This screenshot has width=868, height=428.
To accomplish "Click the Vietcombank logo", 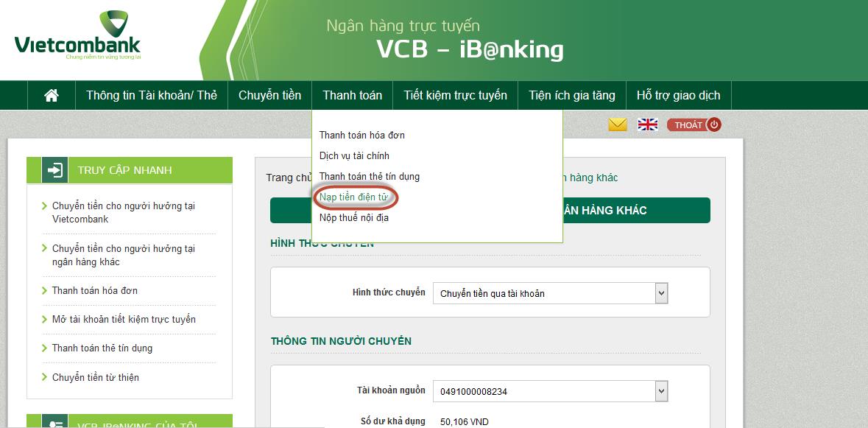I will [x=77, y=36].
